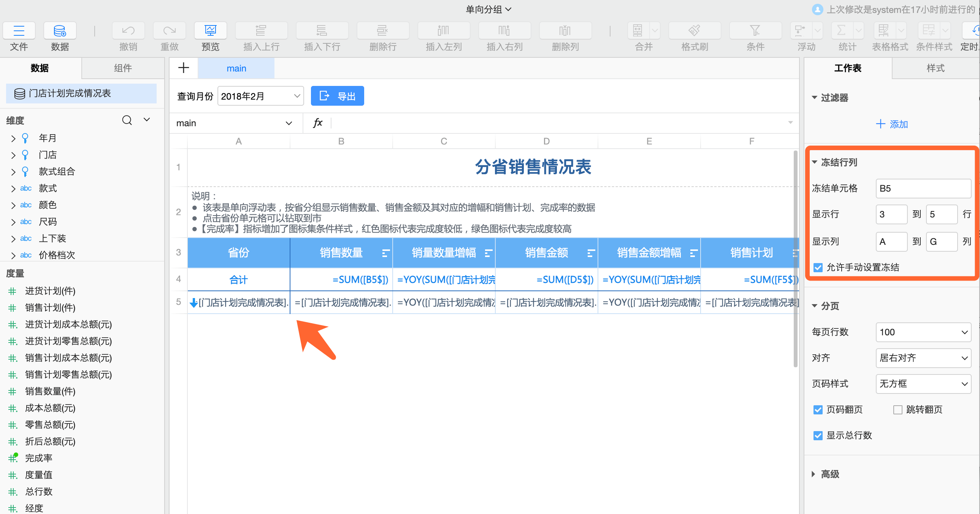
Task: Click the Insert Row Above (插入上行) icon
Action: (x=261, y=31)
